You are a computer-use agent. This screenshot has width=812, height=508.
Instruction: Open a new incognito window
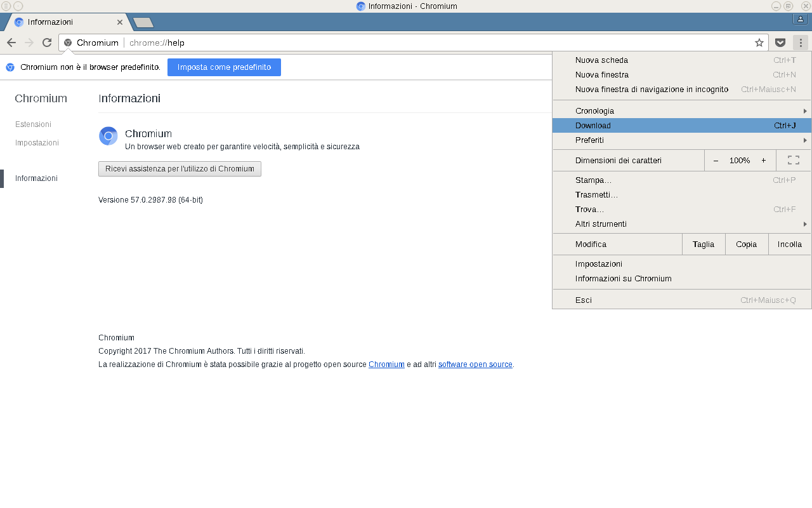(x=682, y=90)
